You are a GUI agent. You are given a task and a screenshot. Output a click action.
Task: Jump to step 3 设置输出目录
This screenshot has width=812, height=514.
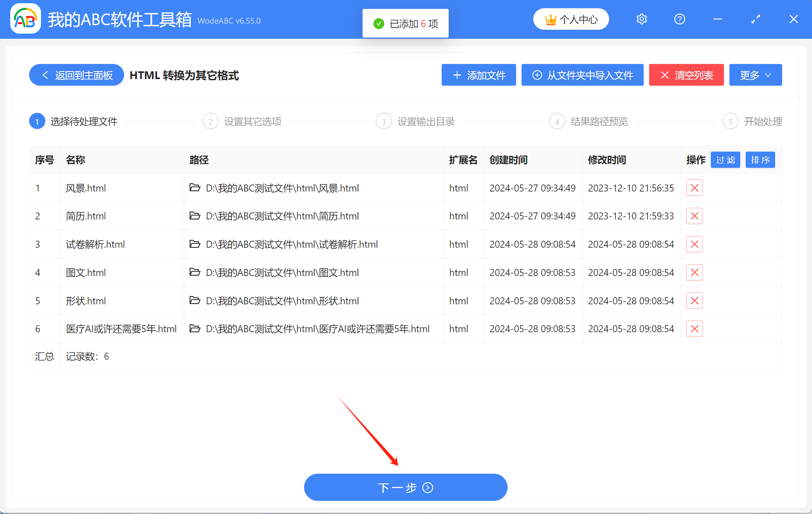416,122
